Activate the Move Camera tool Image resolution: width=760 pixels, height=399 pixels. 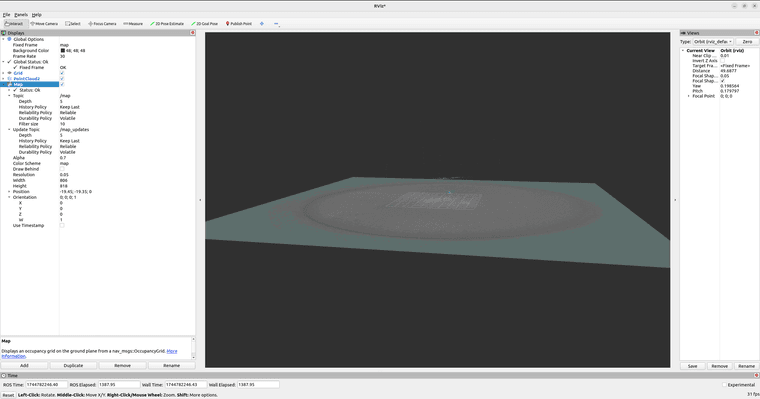click(x=44, y=23)
